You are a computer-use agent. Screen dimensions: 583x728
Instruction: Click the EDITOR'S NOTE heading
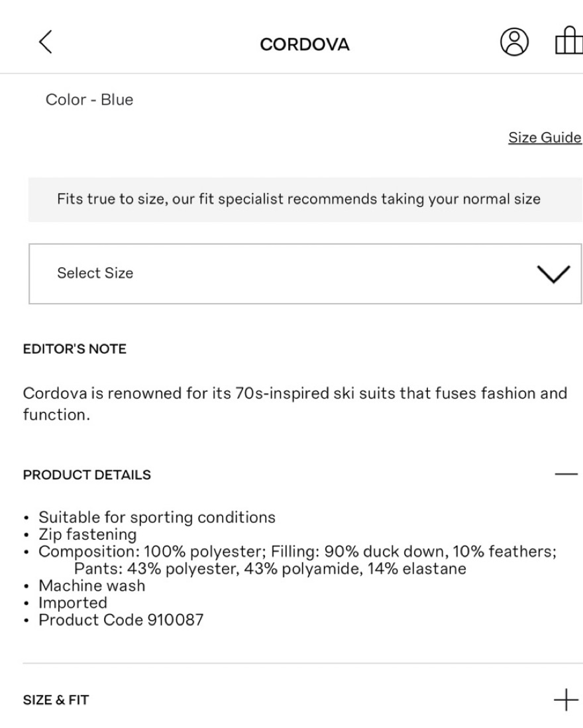pyautogui.click(x=74, y=349)
